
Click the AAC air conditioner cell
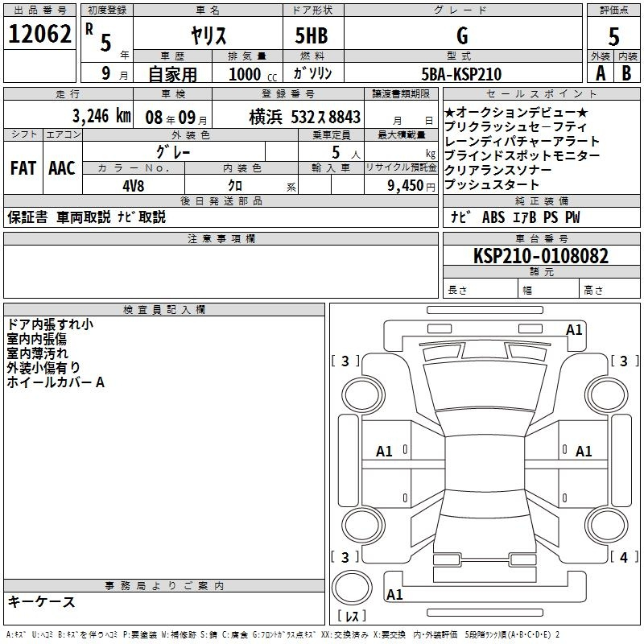[61, 167]
